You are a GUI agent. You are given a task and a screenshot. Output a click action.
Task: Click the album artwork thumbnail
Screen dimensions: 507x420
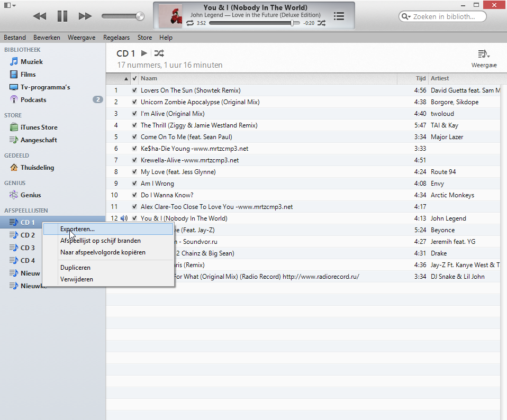tap(170, 16)
